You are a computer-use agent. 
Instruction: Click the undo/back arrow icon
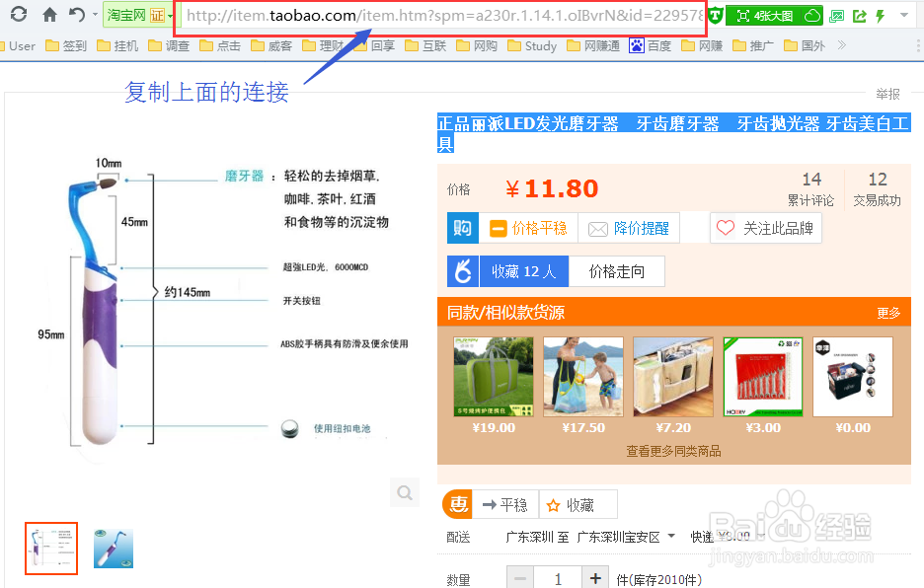(77, 14)
